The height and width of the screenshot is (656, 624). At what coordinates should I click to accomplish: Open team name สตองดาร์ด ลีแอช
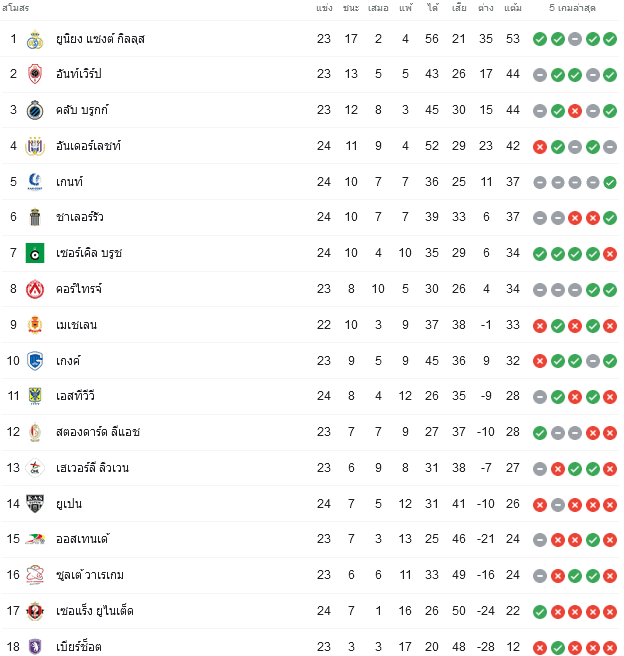coord(98,431)
